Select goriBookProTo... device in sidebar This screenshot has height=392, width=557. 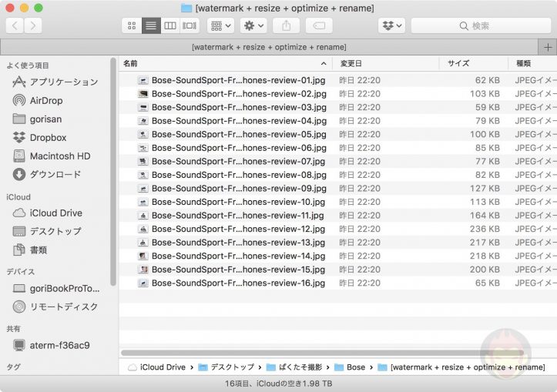[56, 288]
